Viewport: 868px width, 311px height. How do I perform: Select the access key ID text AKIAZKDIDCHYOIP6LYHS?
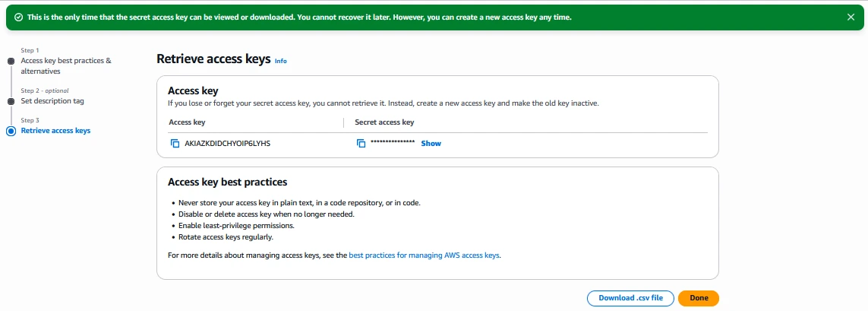coord(228,143)
